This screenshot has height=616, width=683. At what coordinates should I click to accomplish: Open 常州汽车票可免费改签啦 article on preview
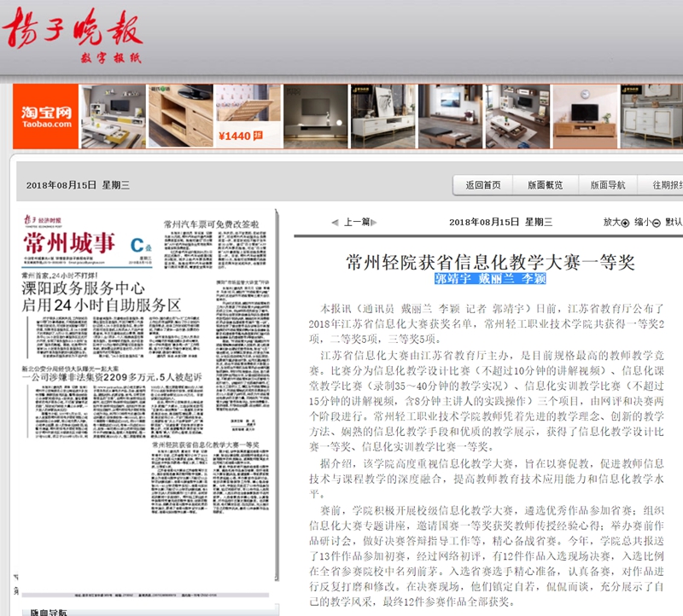[x=211, y=224]
